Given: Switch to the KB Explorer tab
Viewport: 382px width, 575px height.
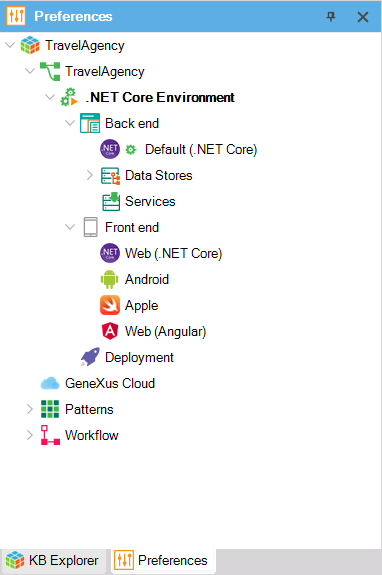Looking at the screenshot, I should (x=52, y=561).
